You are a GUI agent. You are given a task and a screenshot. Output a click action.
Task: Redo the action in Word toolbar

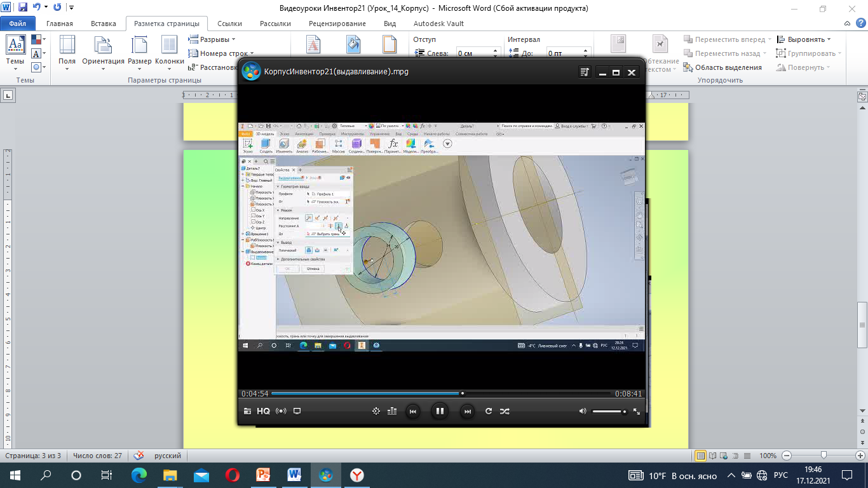pos(57,8)
